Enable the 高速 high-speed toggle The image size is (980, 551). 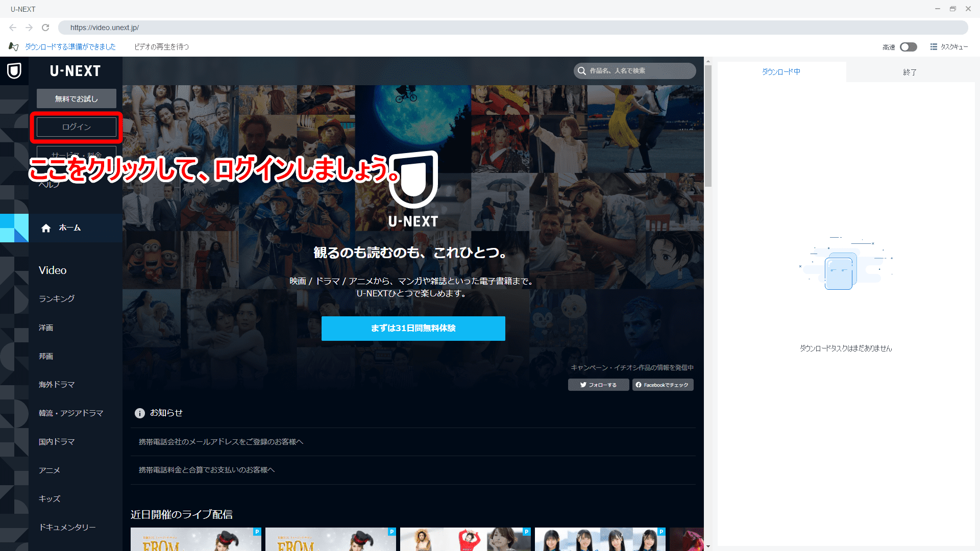(x=908, y=46)
